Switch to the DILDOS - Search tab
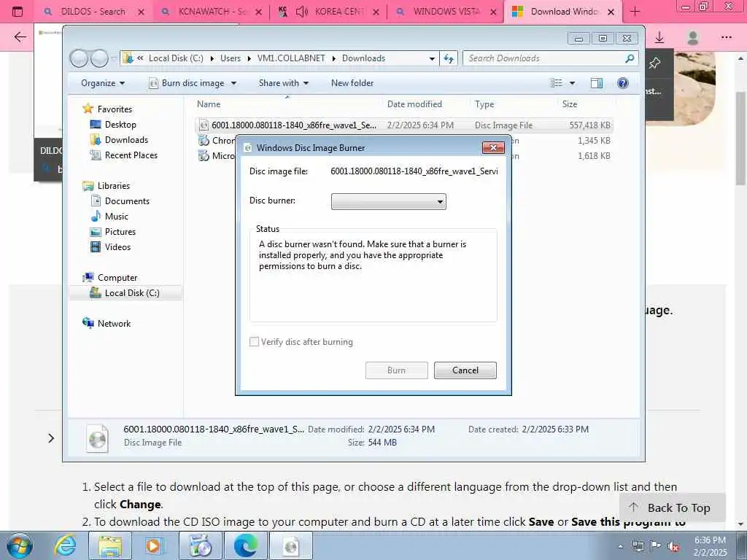The height and width of the screenshot is (560, 747). [x=93, y=12]
